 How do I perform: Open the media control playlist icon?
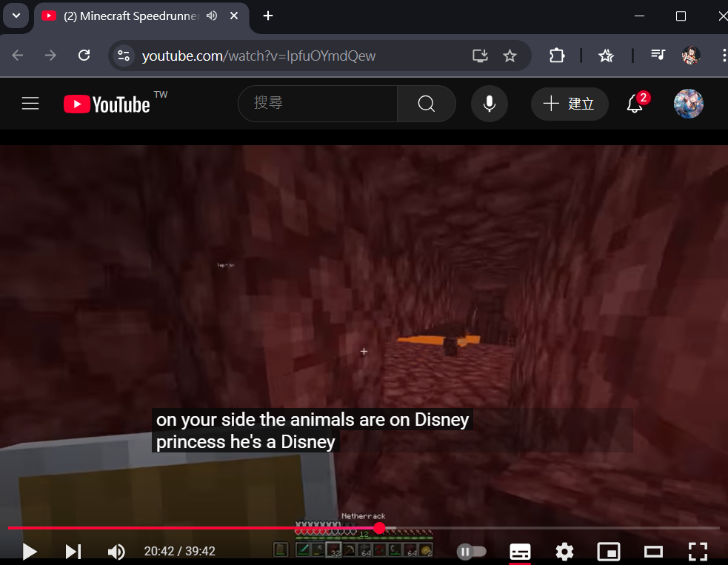[658, 56]
